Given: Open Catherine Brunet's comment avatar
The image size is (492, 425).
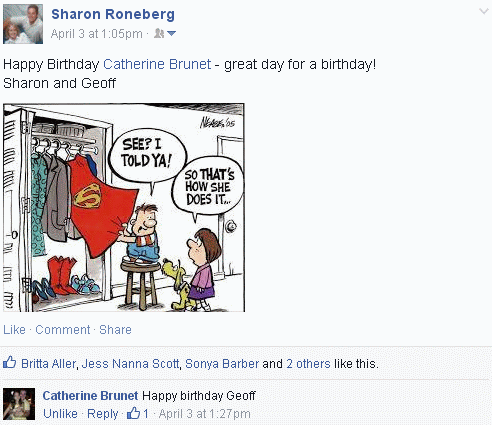Looking at the screenshot, I should click(x=19, y=404).
